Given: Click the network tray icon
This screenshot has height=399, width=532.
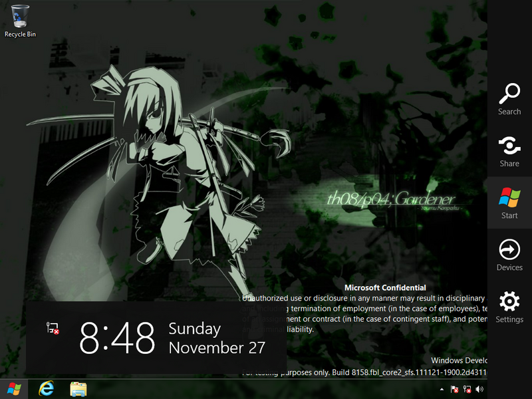Looking at the screenshot, I should pos(467,389).
